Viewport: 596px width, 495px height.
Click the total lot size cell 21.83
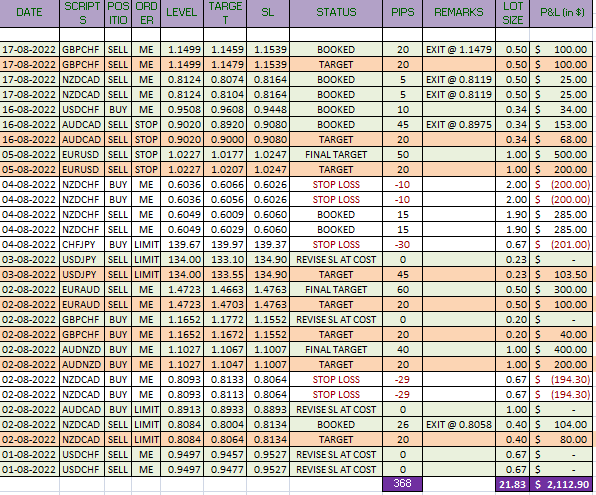[512, 484]
